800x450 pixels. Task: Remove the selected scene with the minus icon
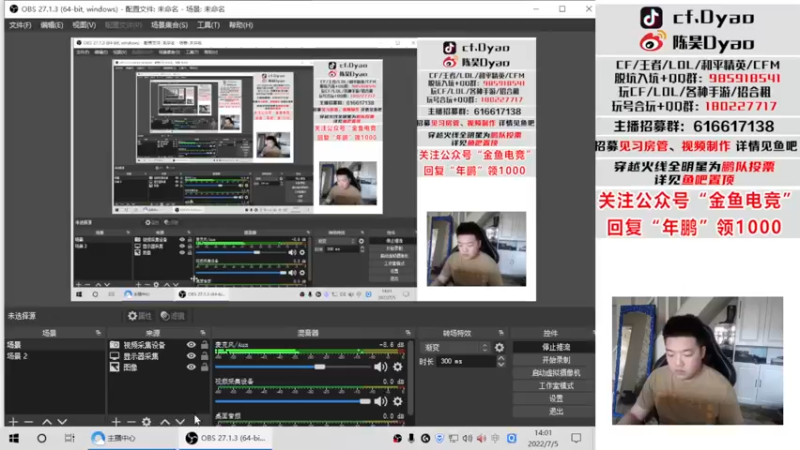click(29, 422)
